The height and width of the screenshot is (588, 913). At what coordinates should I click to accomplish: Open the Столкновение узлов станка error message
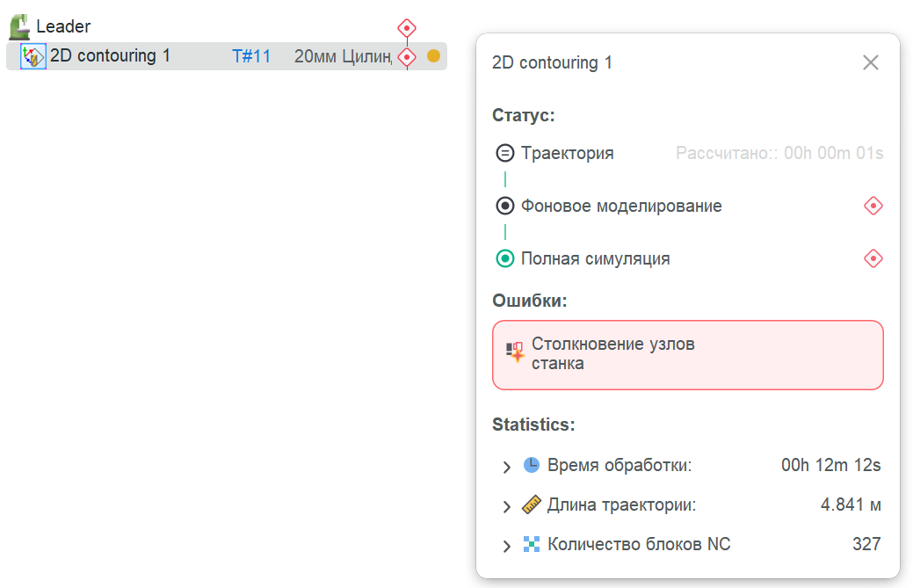[x=612, y=353]
